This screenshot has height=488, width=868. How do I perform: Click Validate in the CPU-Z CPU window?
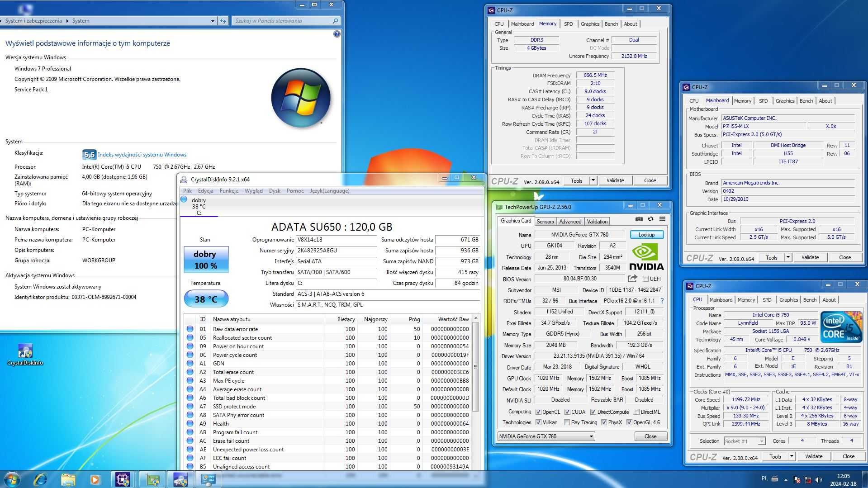coord(813,456)
